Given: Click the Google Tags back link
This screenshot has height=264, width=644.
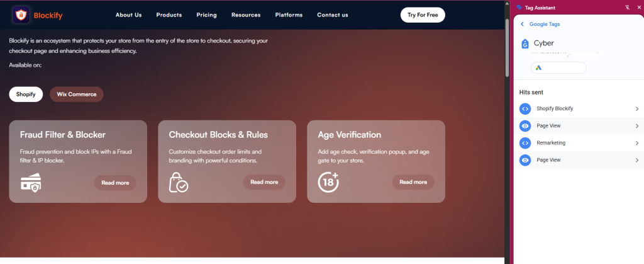Looking at the screenshot, I should (x=545, y=25).
